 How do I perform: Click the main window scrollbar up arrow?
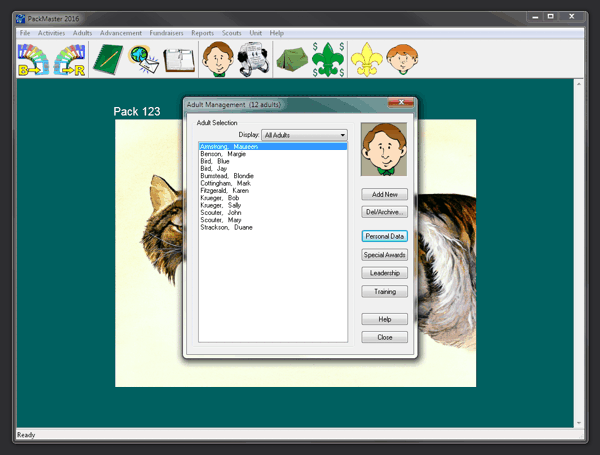pos(579,84)
